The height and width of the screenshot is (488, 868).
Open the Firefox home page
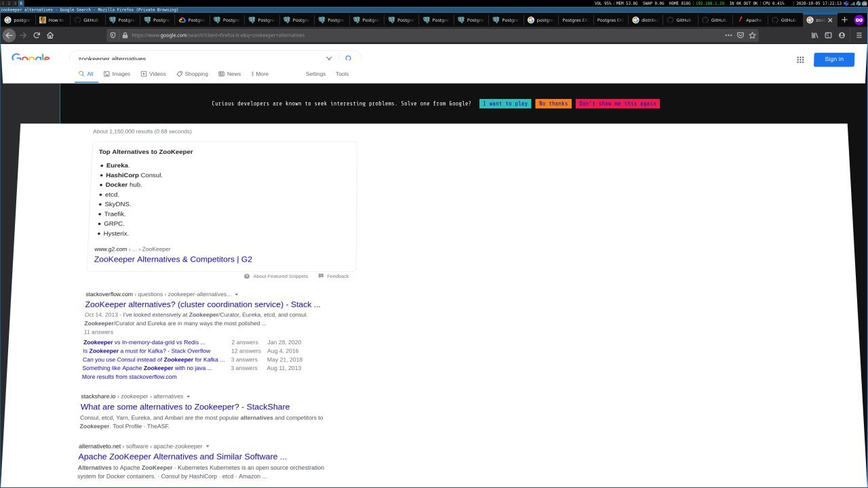[50, 35]
